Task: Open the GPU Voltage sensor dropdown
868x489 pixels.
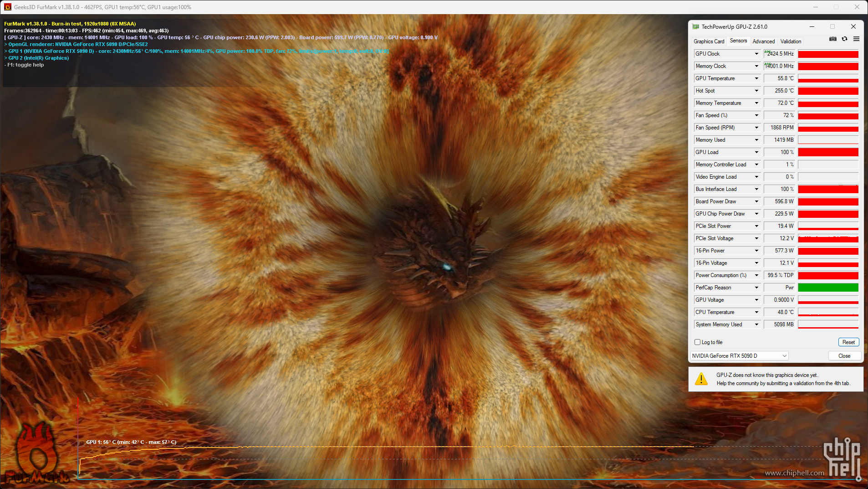Action: pos(756,300)
